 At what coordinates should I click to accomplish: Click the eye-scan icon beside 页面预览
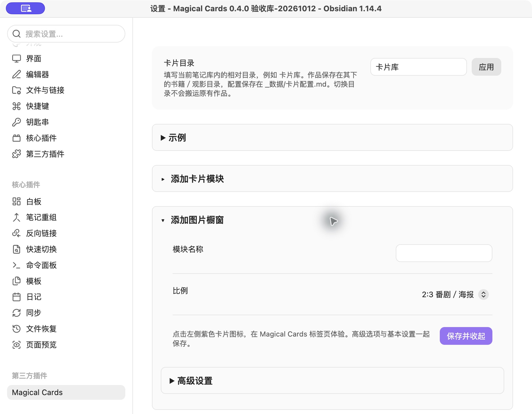[17, 345]
